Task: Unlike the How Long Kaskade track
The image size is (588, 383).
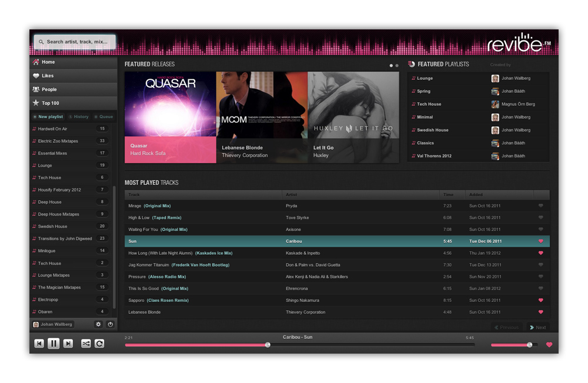Action: point(541,253)
